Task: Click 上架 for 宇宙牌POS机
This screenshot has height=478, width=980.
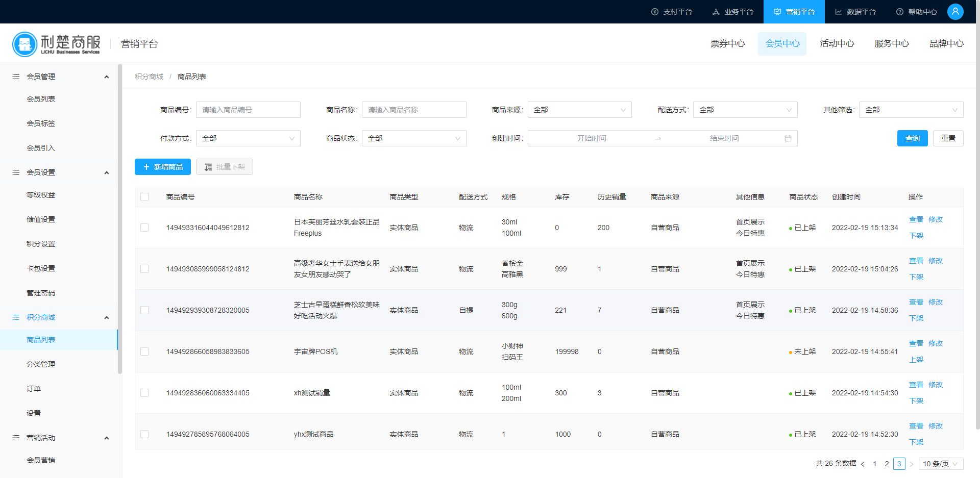Action: pos(916,360)
